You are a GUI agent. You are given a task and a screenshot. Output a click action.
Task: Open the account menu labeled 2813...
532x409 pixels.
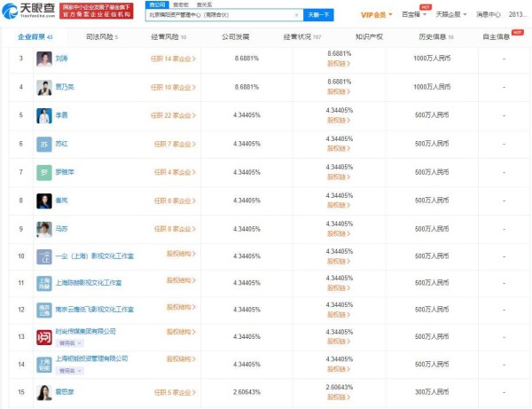click(518, 14)
